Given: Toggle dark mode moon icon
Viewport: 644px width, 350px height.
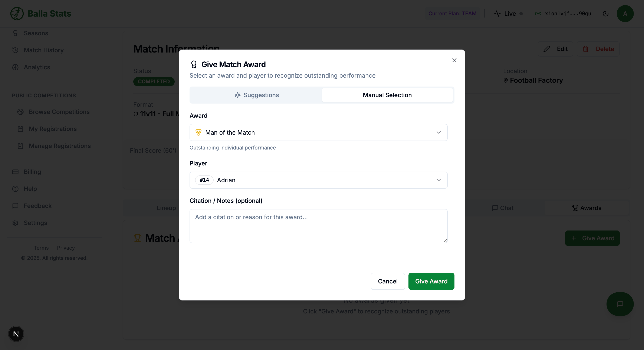Looking at the screenshot, I should point(605,13).
